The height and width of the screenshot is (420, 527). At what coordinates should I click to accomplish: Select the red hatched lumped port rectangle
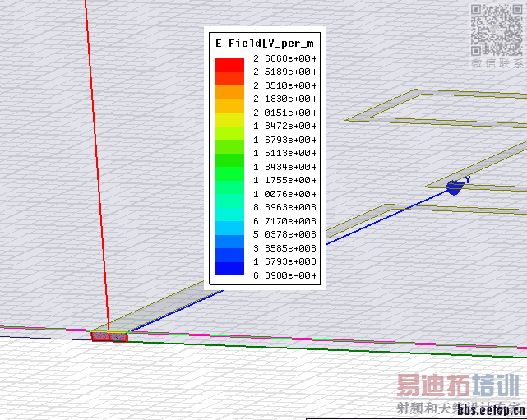pos(109,336)
